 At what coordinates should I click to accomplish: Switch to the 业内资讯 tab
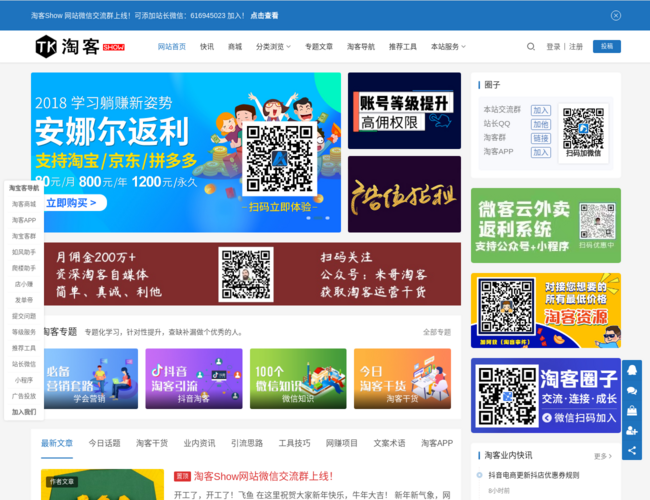pos(199,443)
